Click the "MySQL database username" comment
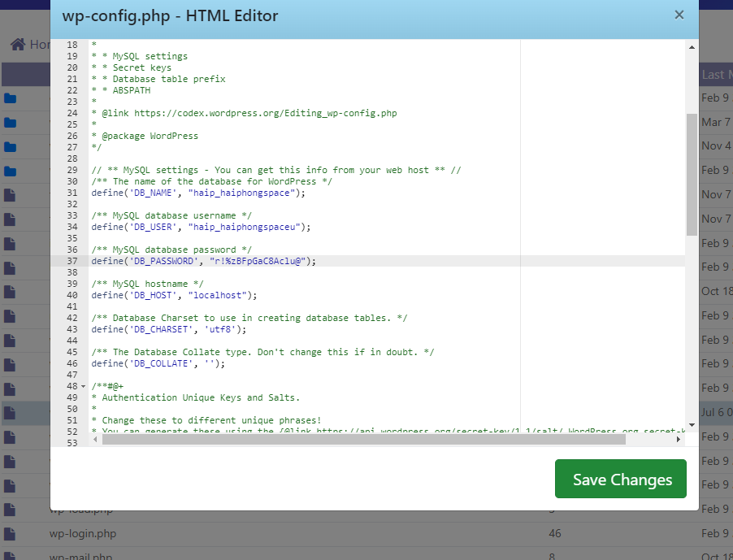The width and height of the screenshot is (733, 560). [171, 215]
